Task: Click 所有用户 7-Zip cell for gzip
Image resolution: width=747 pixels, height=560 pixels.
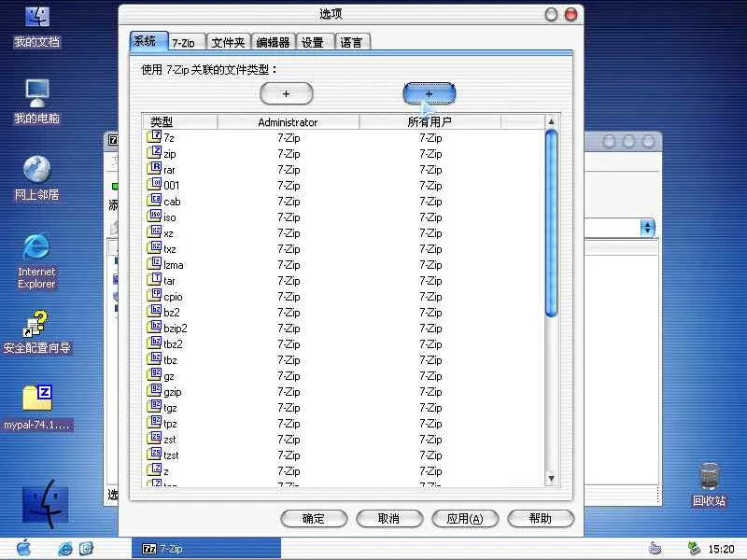Action: click(430, 391)
